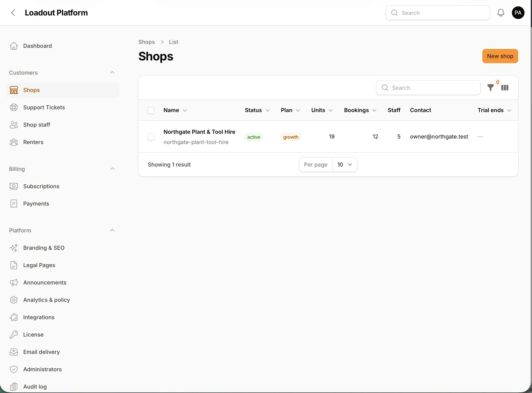Screen dimensions: 532x393
Task: Collapse the Billing sidebar group
Action: pyautogui.click(x=112, y=169)
